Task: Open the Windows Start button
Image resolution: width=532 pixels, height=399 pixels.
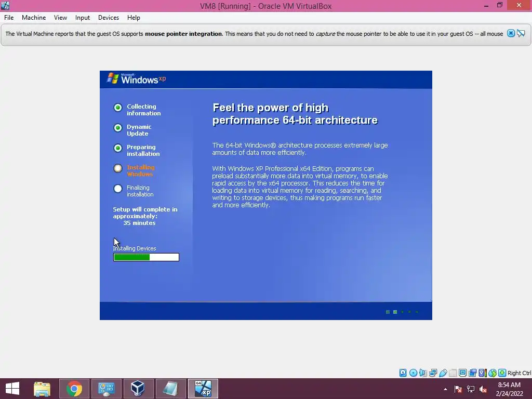Action: [x=12, y=389]
